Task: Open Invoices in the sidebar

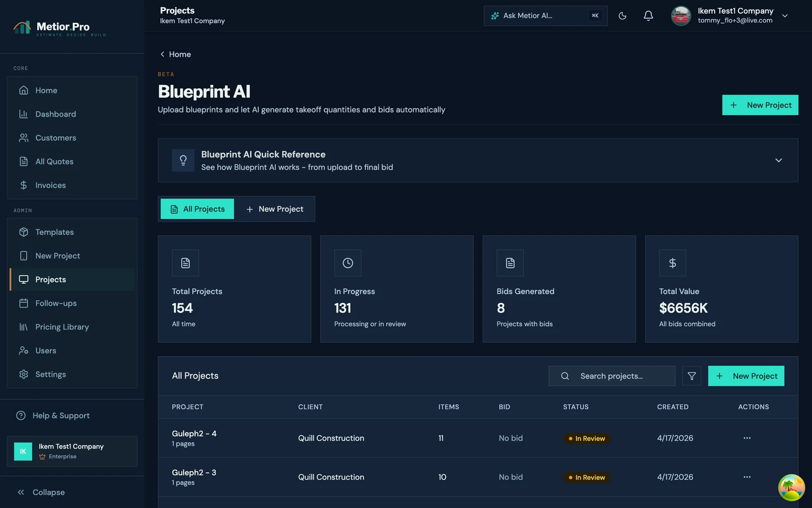Action: click(x=72, y=185)
